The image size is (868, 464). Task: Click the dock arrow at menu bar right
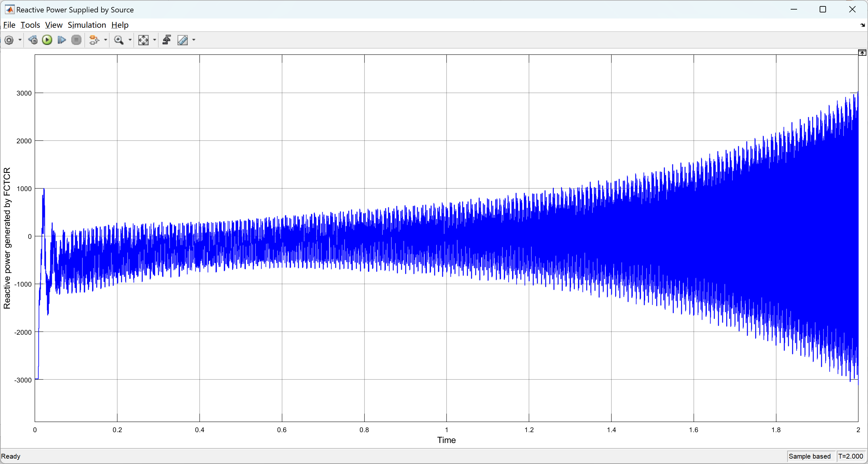pos(862,25)
